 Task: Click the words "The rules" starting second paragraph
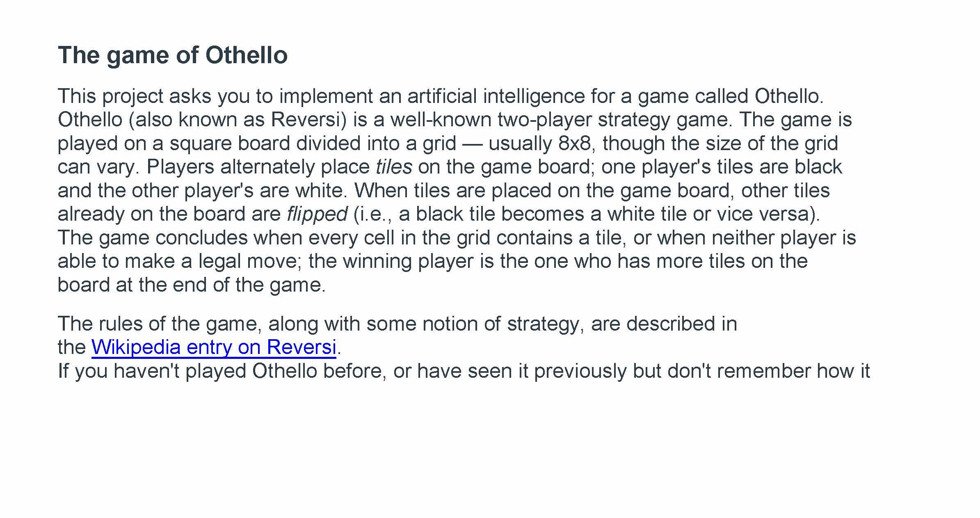pyautogui.click(x=100, y=324)
